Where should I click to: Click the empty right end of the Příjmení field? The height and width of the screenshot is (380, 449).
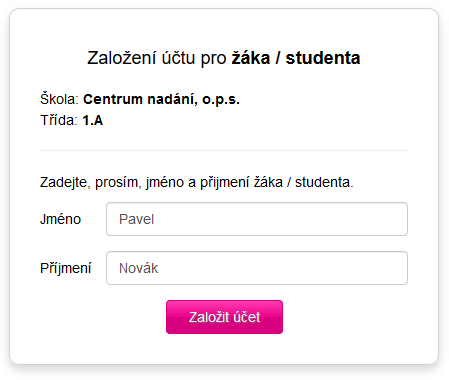click(367, 268)
